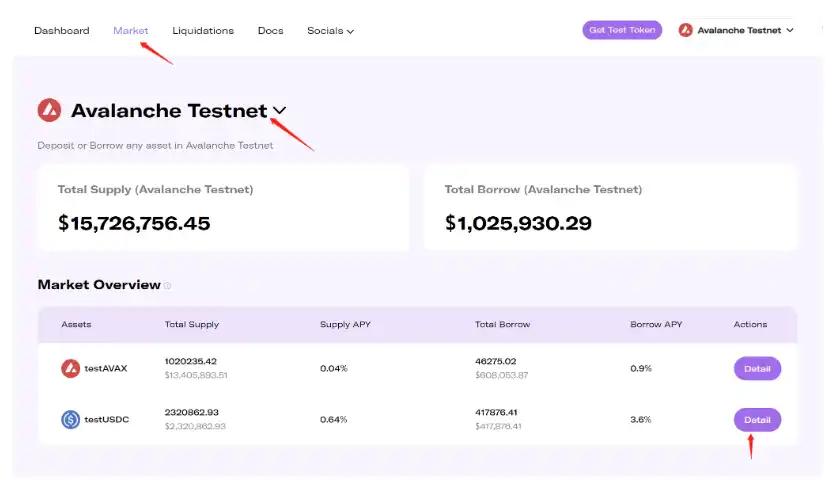Click the 0.04% supply APY value
This screenshot has width=826, height=492.
click(x=334, y=368)
